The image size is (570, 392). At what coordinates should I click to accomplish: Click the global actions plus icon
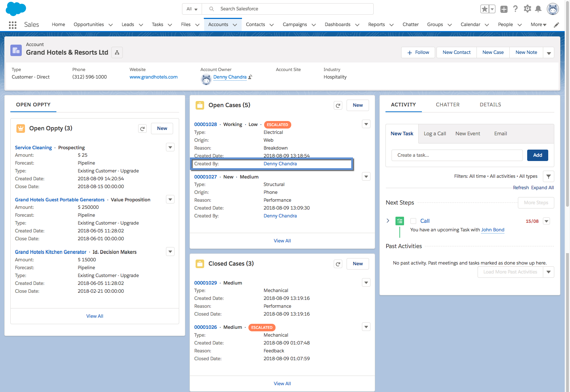point(504,9)
